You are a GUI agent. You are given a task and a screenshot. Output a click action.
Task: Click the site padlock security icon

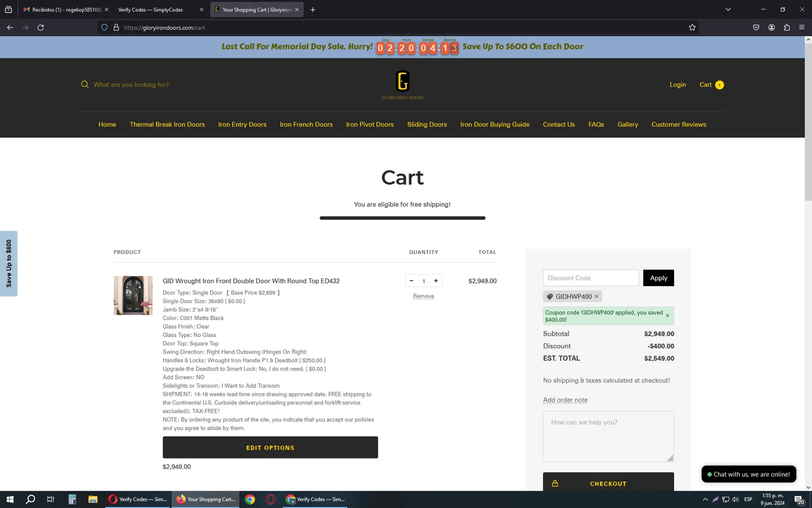[x=116, y=28]
